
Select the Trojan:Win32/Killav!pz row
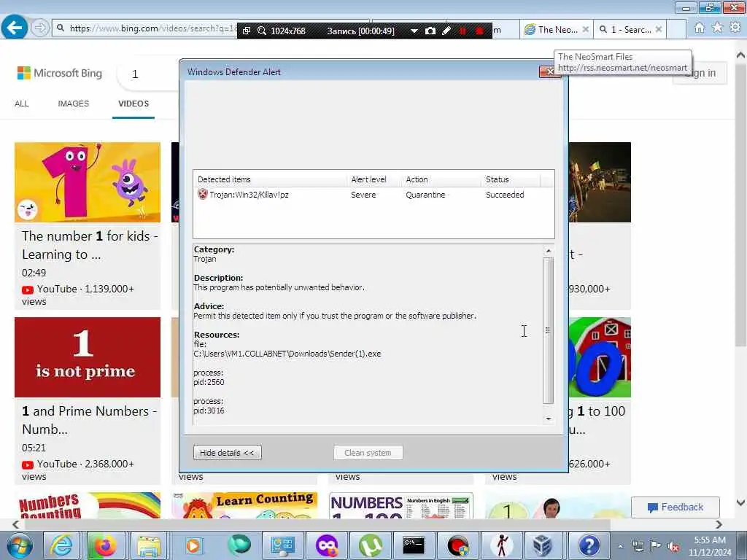click(373, 195)
